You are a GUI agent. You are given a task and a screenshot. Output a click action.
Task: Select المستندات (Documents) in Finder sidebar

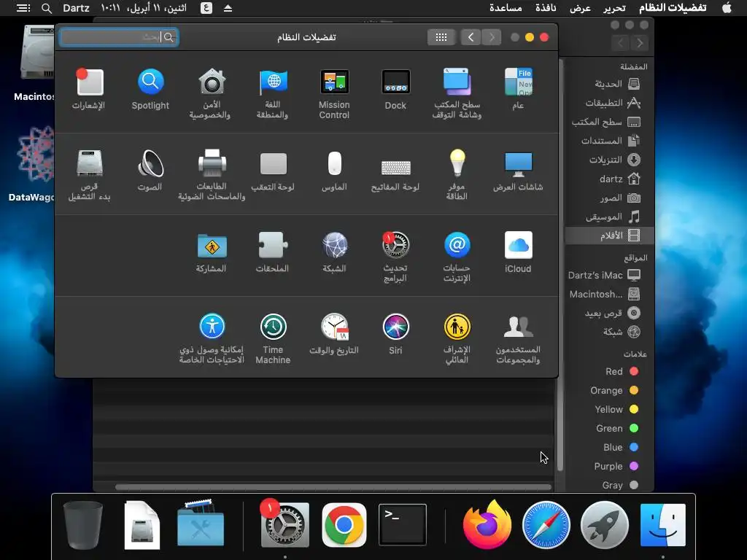tap(608, 141)
